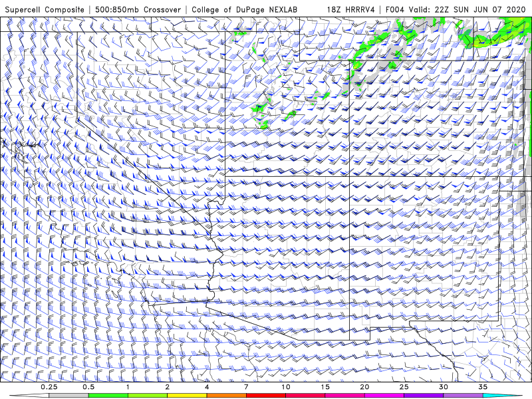Click the color scale label 1
532x399 pixels.
(128, 387)
